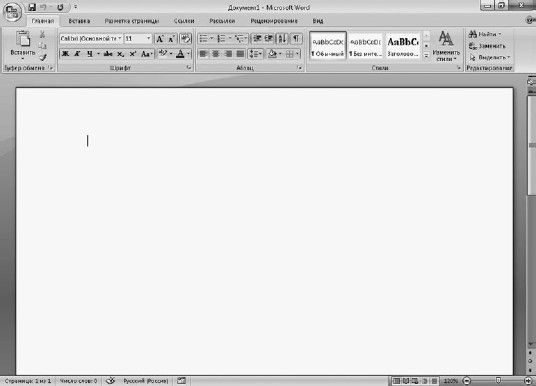Copy selection with the copy icon
The height and width of the screenshot is (386, 536).
(42, 46)
